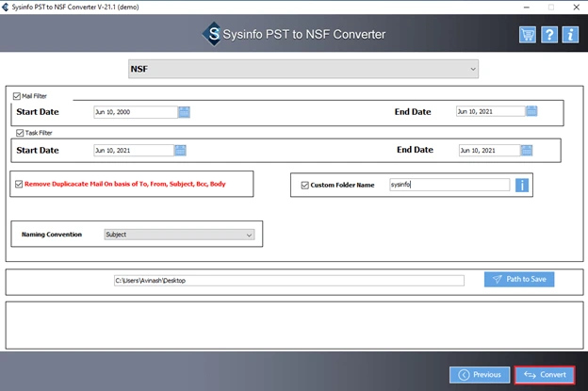The height and width of the screenshot is (391, 588).
Task: Toggle the Mail Filter checkbox
Action: coord(17,96)
